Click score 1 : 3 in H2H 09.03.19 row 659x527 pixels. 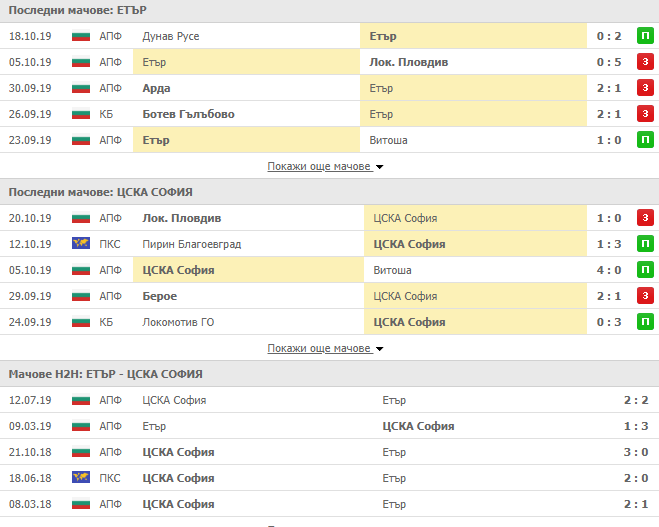tap(636, 426)
